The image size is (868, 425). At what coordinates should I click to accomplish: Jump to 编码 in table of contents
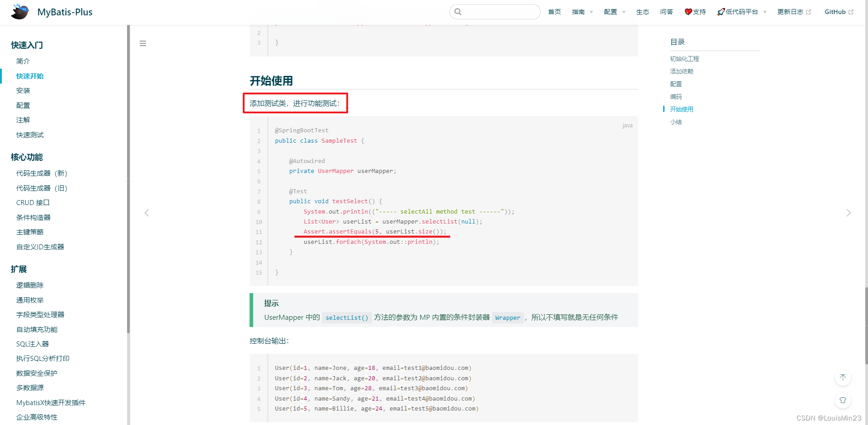676,97
